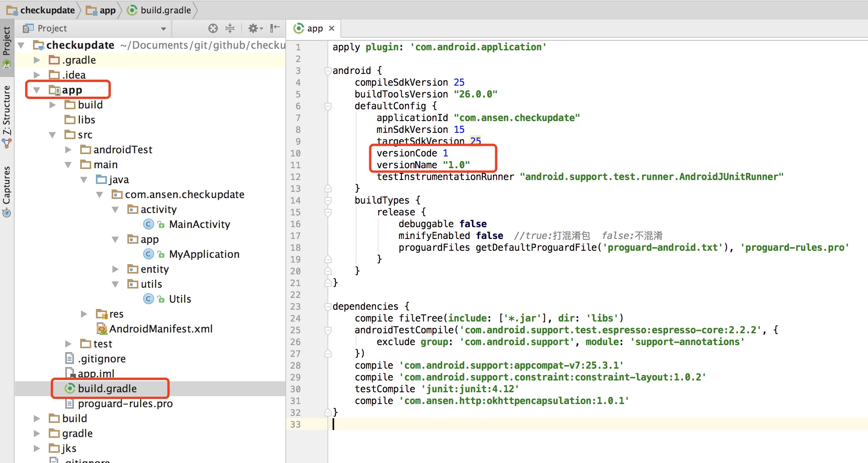868x463 pixels.
Task: Click the hide Project panel icon
Action: point(275,28)
